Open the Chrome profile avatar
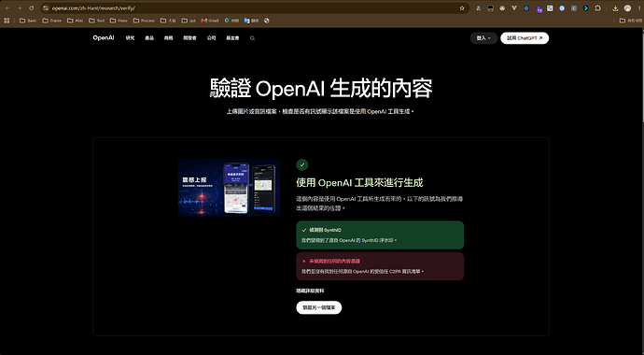The image size is (644, 355). coord(627,8)
